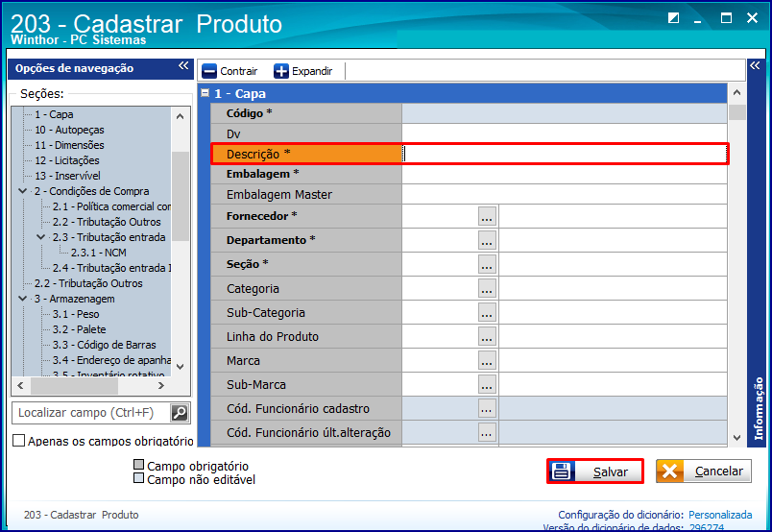Select 3.3 - Código de Barras tree item

(105, 345)
